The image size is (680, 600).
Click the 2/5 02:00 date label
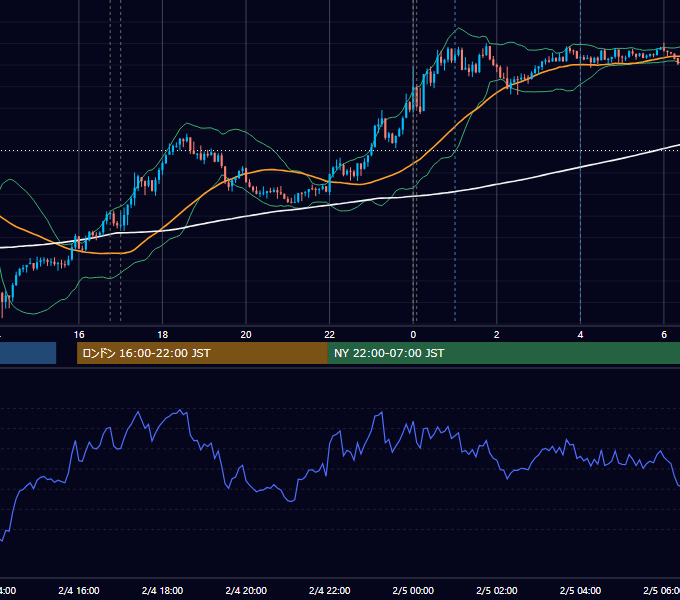[497, 590]
